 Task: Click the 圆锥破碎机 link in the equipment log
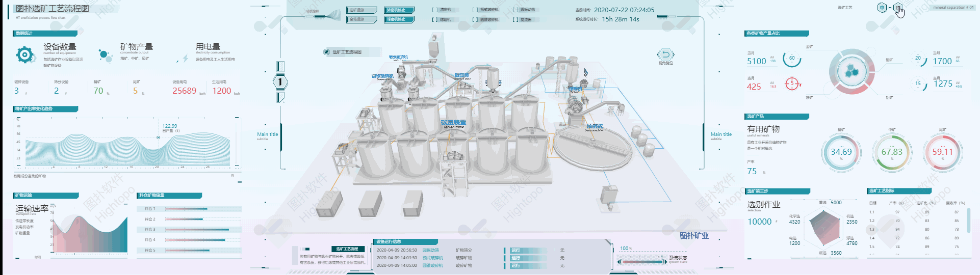(432, 265)
